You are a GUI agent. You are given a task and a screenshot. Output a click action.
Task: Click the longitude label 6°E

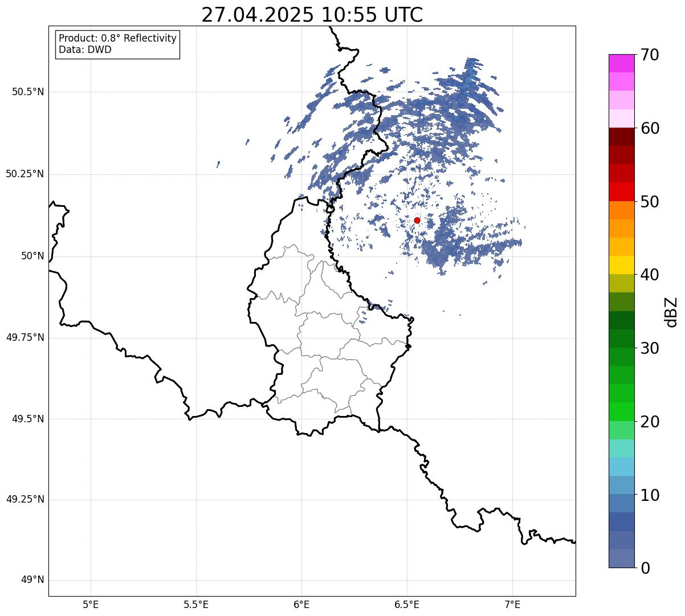(x=301, y=604)
